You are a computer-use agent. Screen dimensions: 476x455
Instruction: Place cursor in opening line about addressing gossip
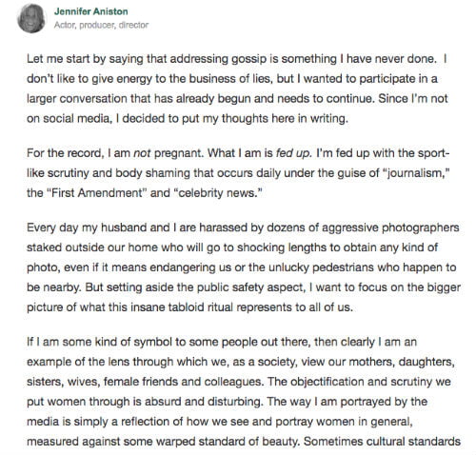point(237,59)
